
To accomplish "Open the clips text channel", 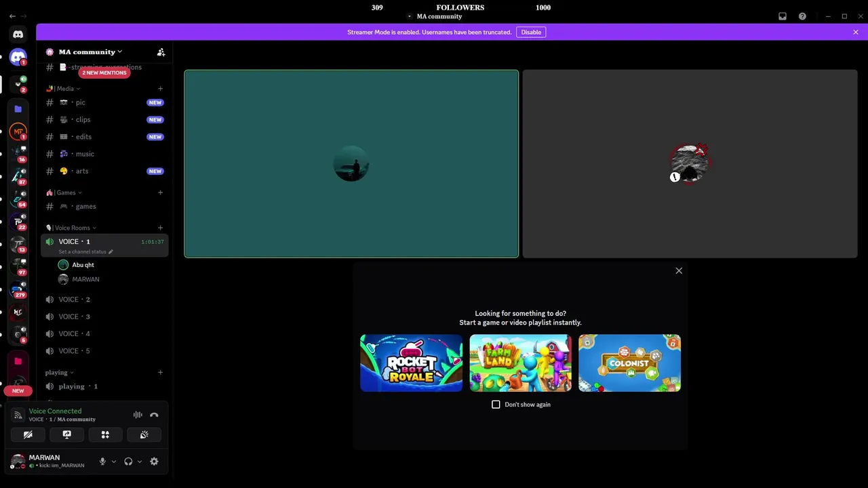I will tap(104, 119).
